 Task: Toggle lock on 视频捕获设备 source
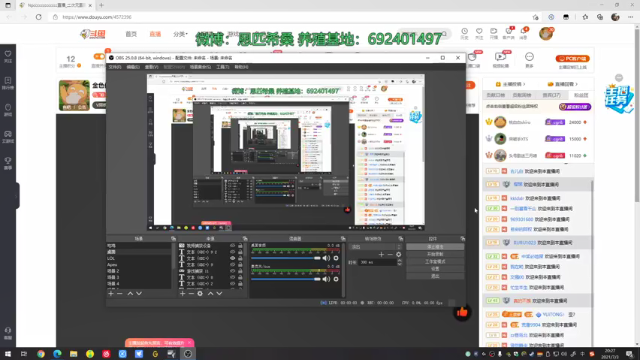pyautogui.click(x=240, y=246)
